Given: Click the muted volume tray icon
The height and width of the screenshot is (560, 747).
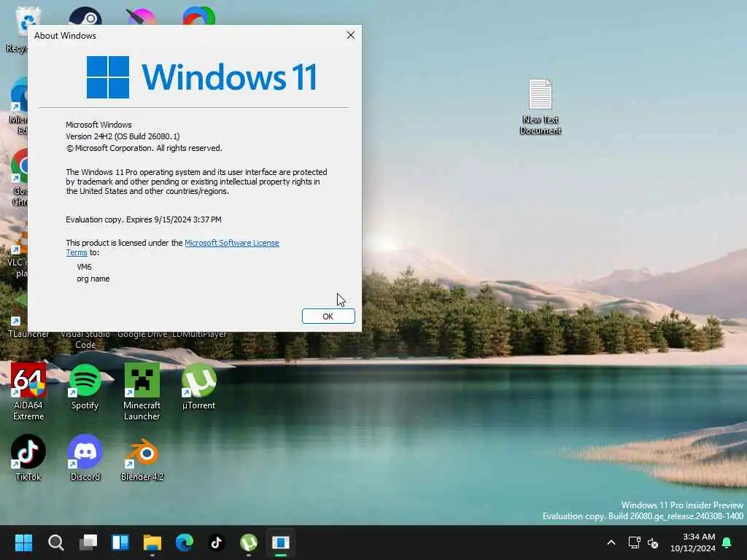Looking at the screenshot, I should click(x=653, y=542).
